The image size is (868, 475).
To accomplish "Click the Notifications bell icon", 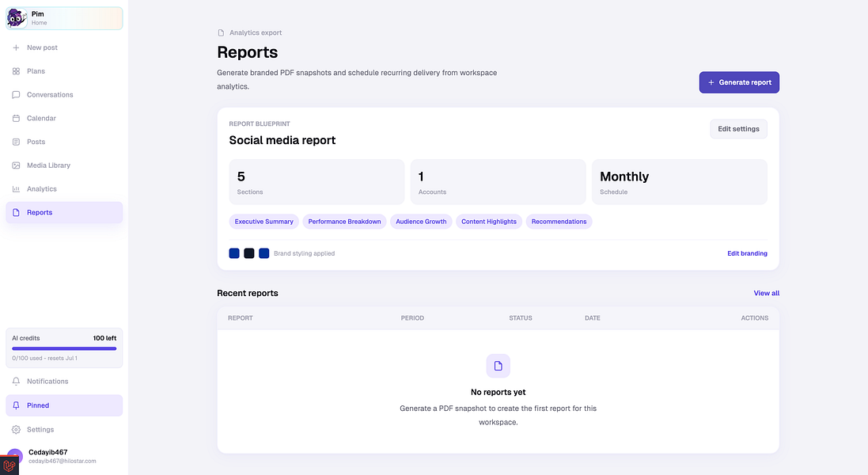I will pyautogui.click(x=16, y=382).
